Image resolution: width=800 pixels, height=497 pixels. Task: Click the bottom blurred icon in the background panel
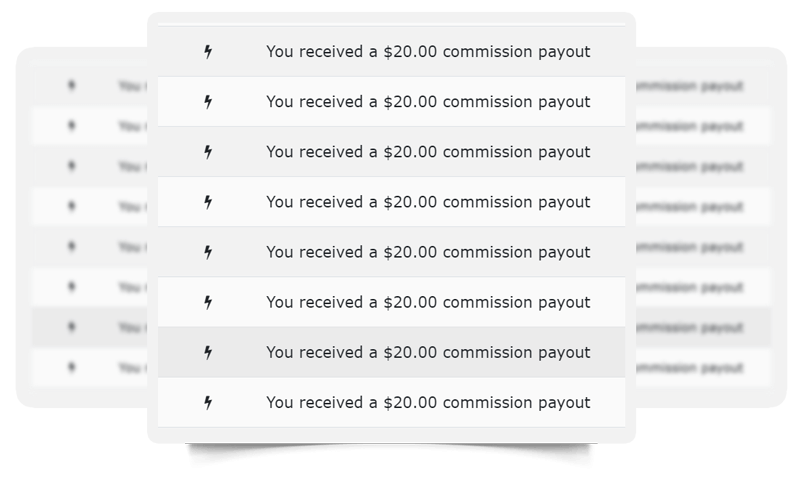(x=71, y=367)
